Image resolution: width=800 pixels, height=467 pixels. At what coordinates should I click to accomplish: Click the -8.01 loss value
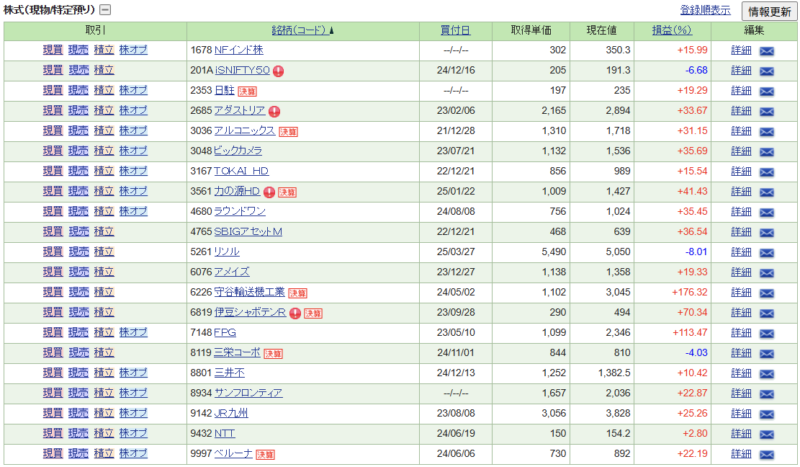(696, 252)
